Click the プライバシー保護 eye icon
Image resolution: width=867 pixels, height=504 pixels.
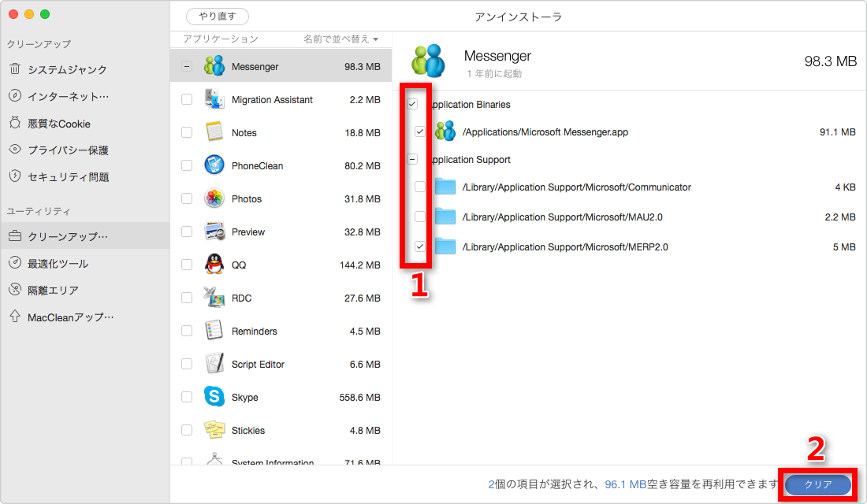15,149
